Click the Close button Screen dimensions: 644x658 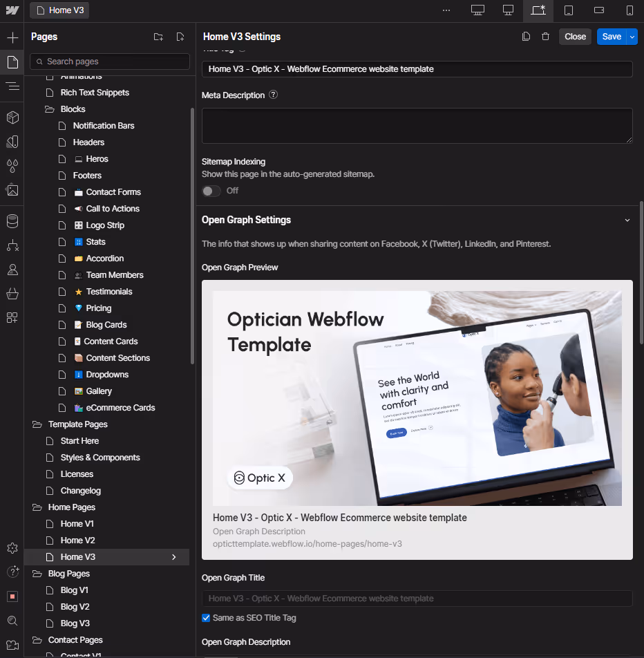point(575,36)
